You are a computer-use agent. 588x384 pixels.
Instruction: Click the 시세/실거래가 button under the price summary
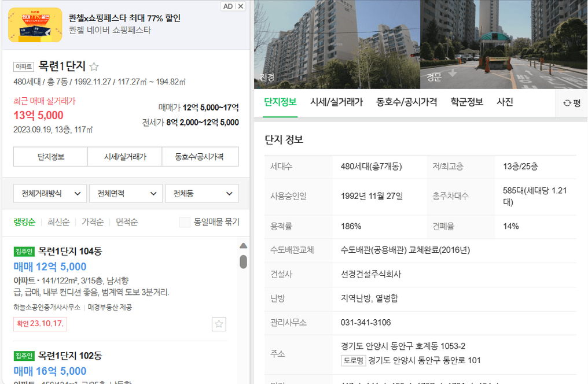(x=125, y=157)
